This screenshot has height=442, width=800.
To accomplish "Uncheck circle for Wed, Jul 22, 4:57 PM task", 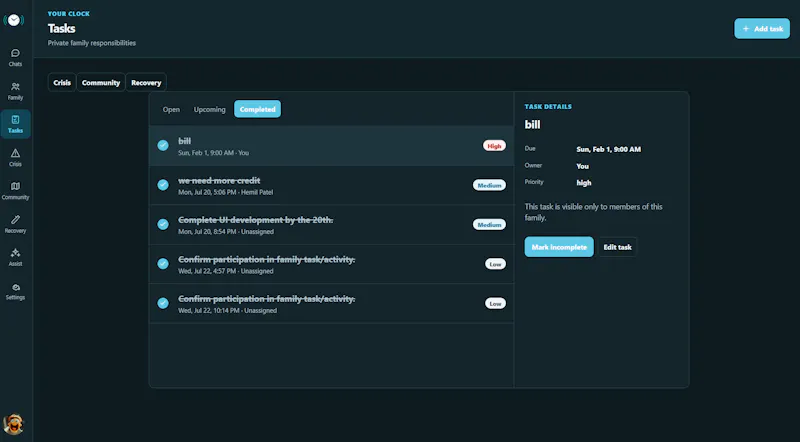I will coord(163,263).
